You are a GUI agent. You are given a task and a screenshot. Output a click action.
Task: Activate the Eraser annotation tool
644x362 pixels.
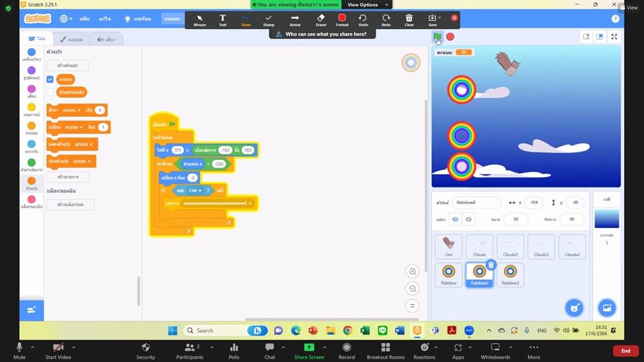coord(321,20)
